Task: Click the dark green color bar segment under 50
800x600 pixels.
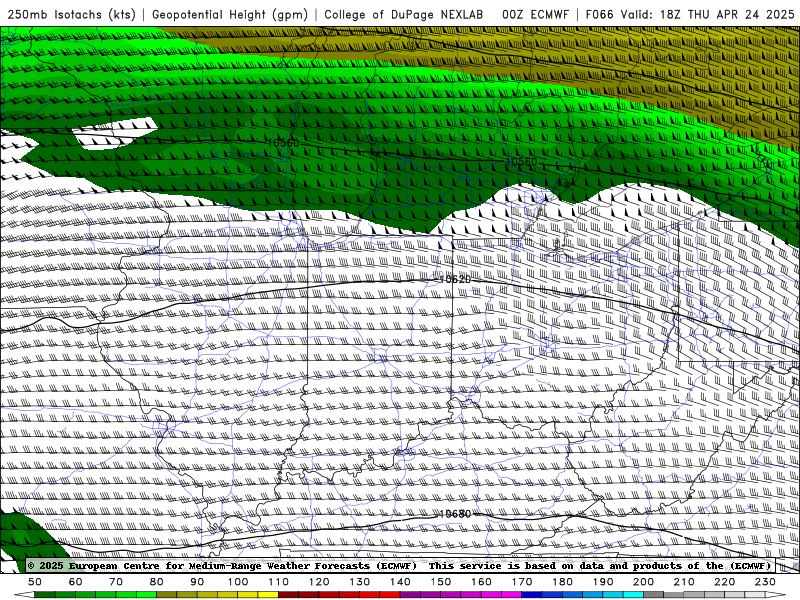Action: click(45, 595)
